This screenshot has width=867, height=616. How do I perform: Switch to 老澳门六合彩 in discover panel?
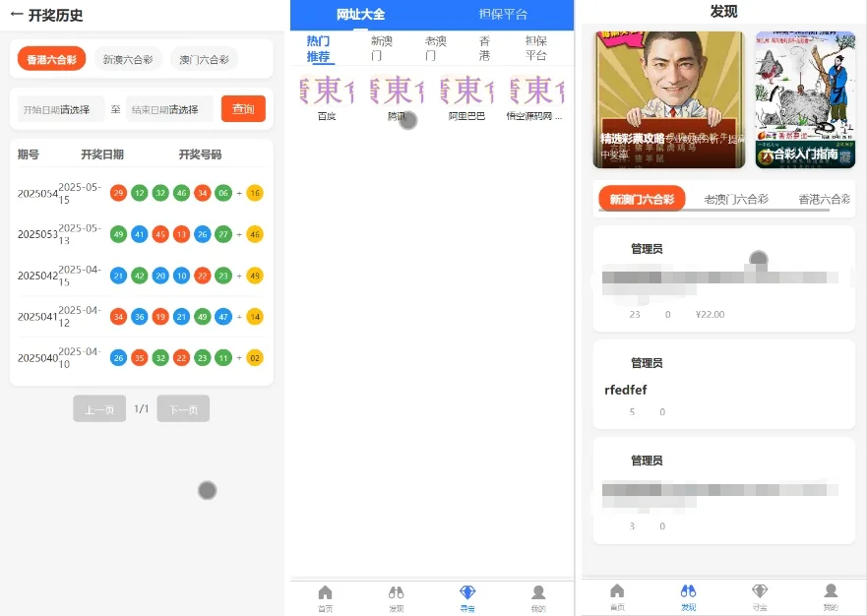coord(735,199)
